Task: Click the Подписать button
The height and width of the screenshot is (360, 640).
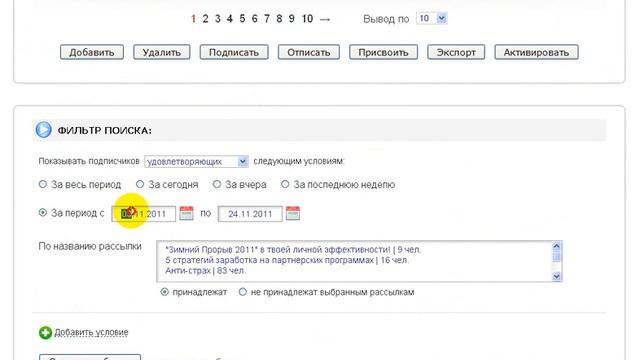Action: pos(234,52)
